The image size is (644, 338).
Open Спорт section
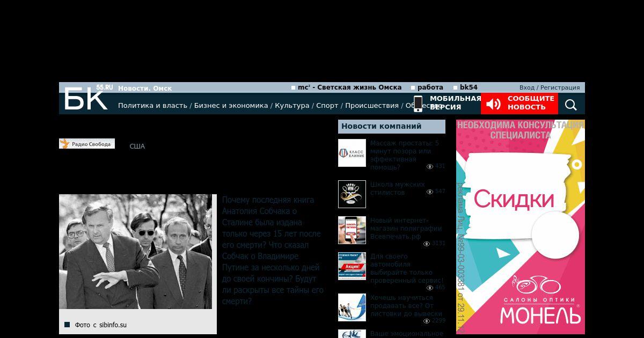[327, 106]
